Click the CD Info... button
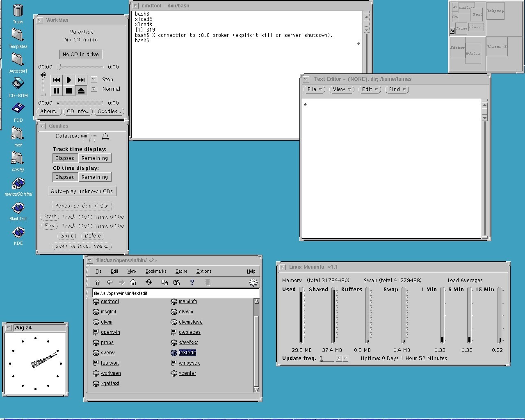 78,112
